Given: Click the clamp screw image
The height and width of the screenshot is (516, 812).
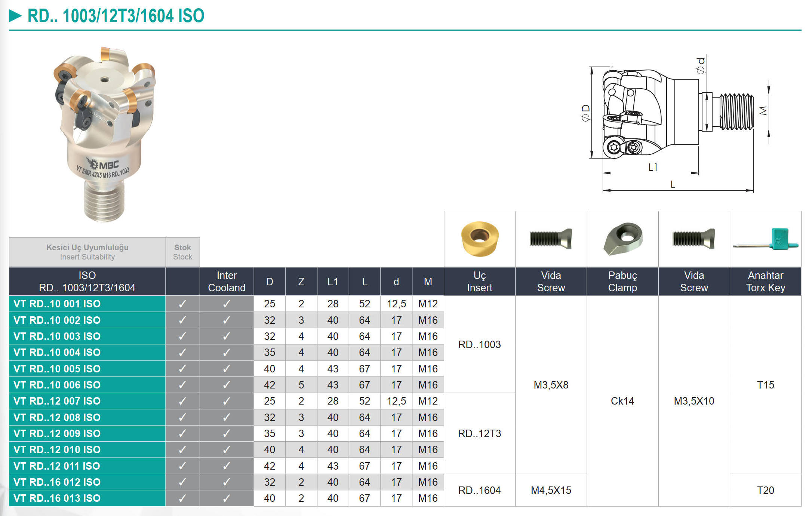Looking at the screenshot, I should tap(694, 239).
